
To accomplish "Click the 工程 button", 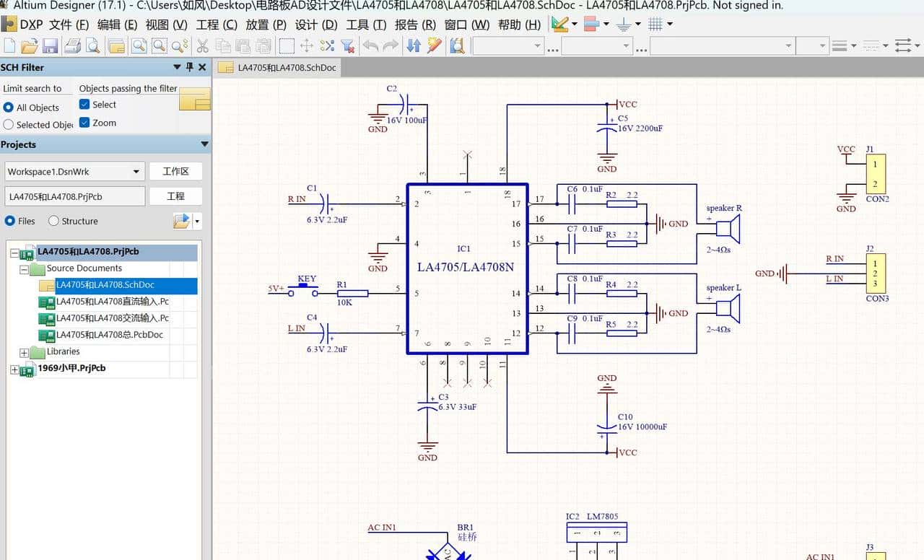I will (x=175, y=196).
